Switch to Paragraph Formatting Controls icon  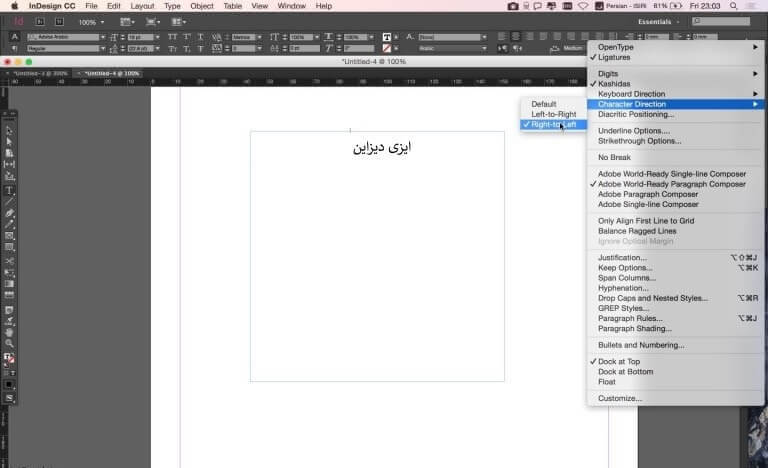click(15, 49)
